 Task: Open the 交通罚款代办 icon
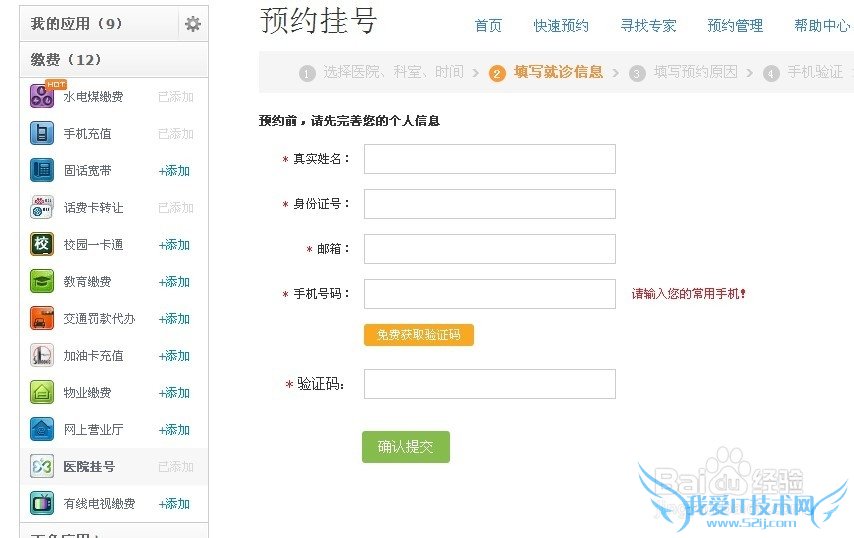pyautogui.click(x=42, y=318)
